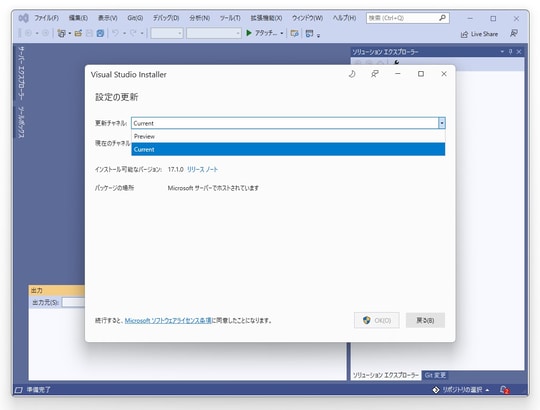Screen dimensions: 540x410
Task: Open the ソリューション エクスプローラー panel options arrow
Action: coord(502,52)
